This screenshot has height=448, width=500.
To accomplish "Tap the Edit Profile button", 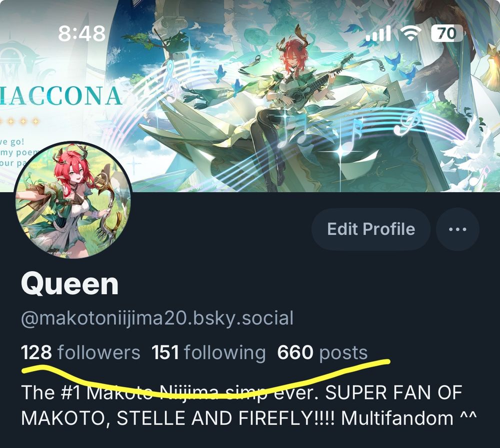I will coord(371,229).
